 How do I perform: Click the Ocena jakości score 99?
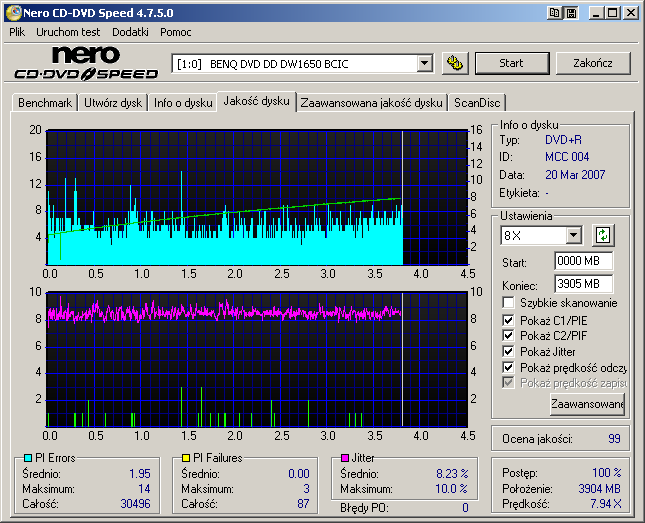(x=614, y=439)
